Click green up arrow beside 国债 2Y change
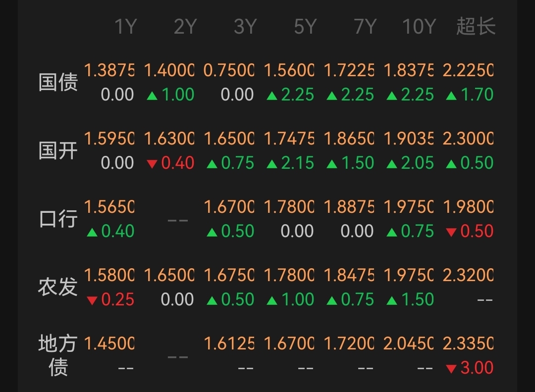535x392 pixels. pyautogui.click(x=152, y=96)
